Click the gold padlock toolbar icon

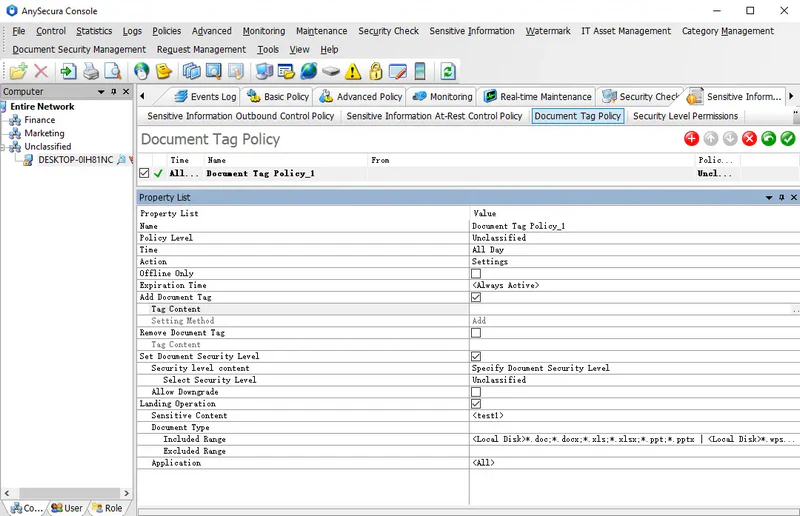(x=376, y=71)
